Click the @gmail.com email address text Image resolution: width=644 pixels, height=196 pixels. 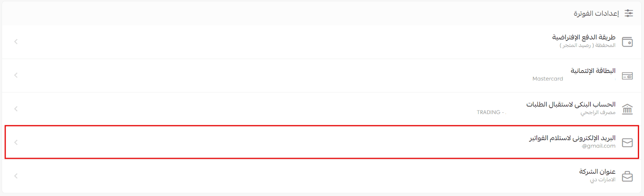599,146
